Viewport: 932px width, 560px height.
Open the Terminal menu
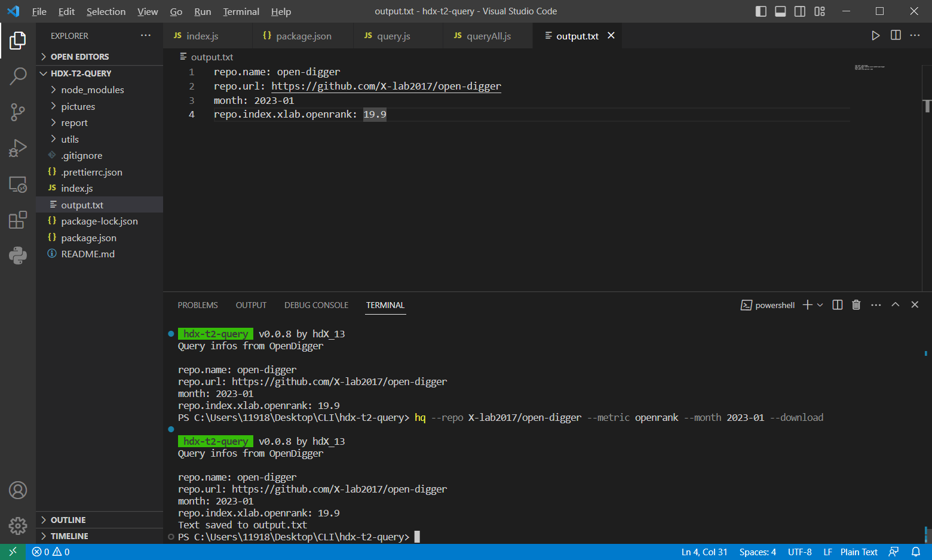point(241,11)
